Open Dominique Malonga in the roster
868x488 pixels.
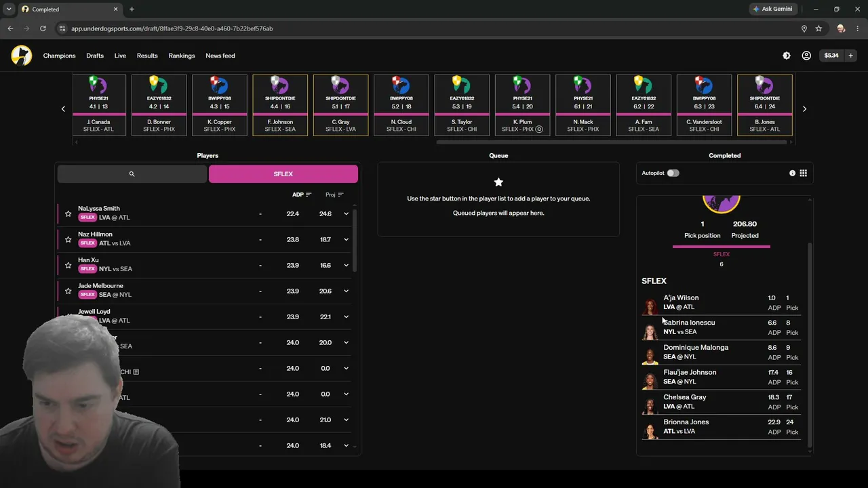pyautogui.click(x=722, y=352)
